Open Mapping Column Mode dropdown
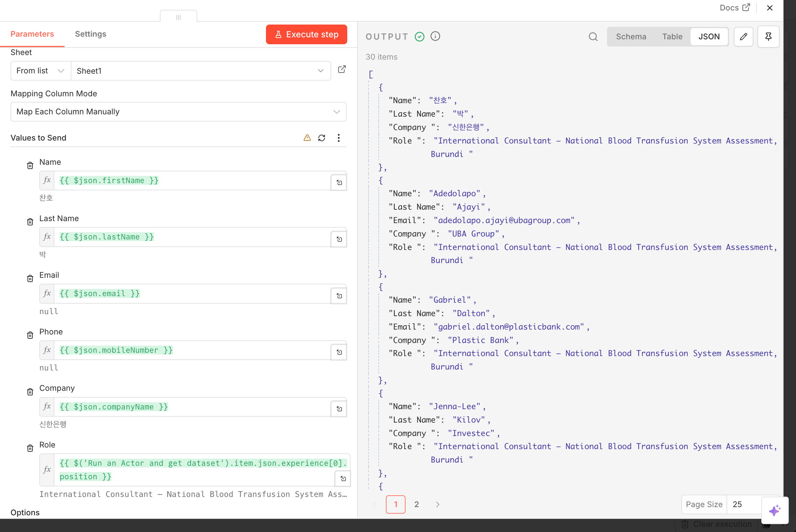796x532 pixels. coord(179,112)
